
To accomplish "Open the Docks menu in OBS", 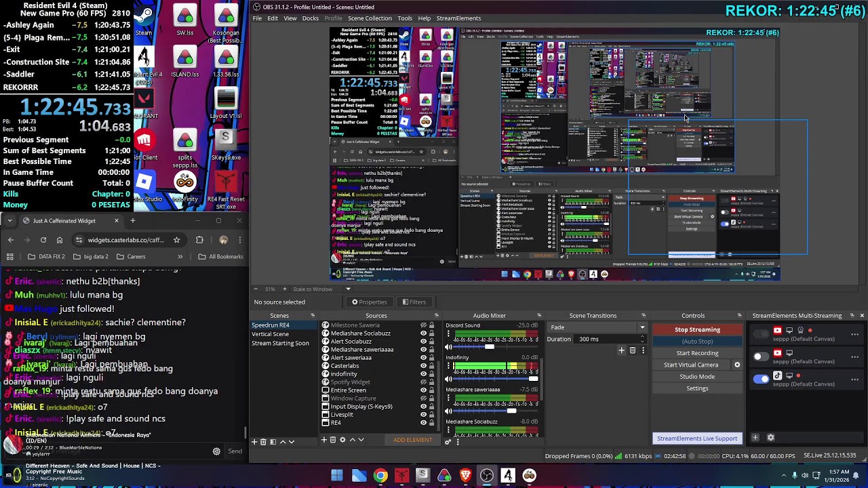I will (311, 18).
